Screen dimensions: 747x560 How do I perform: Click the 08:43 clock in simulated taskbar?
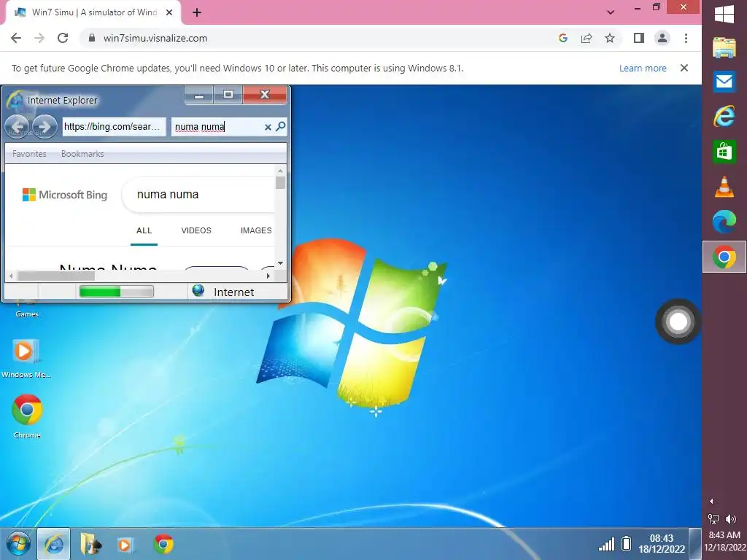coord(661,543)
